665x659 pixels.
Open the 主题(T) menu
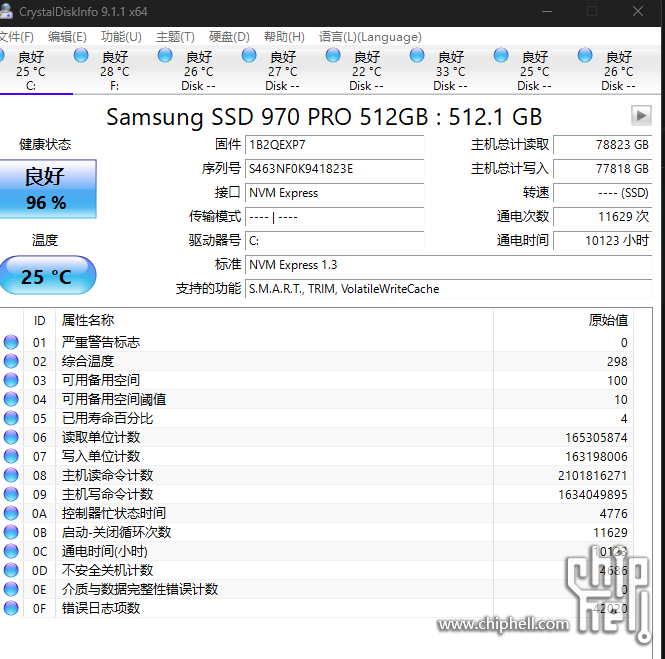(x=175, y=37)
